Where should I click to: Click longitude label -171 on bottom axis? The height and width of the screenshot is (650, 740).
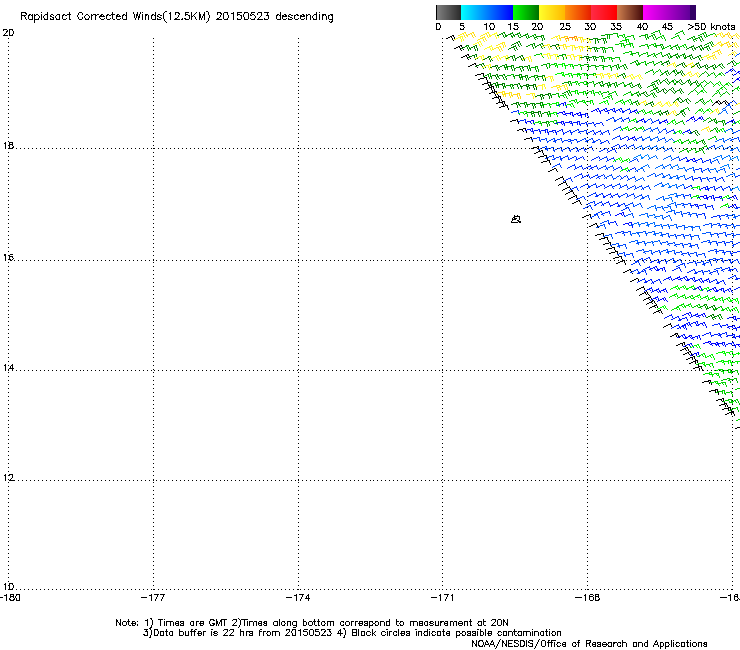pyautogui.click(x=443, y=598)
